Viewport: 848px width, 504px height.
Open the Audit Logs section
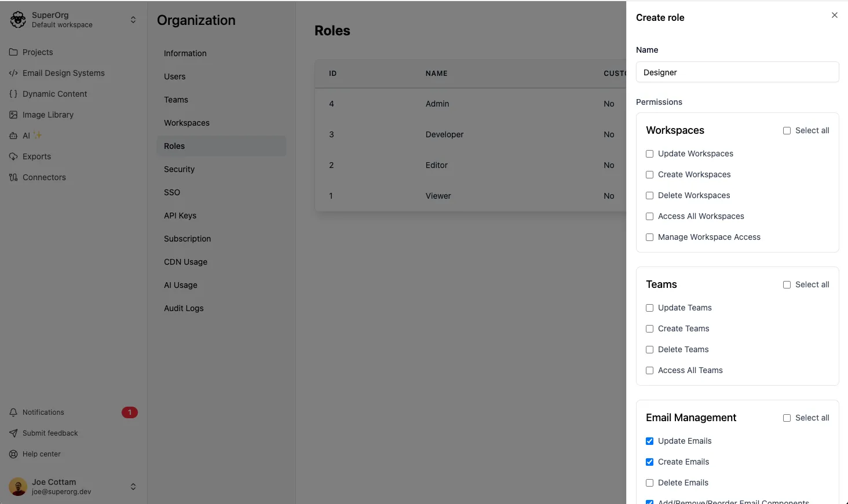coord(184,308)
